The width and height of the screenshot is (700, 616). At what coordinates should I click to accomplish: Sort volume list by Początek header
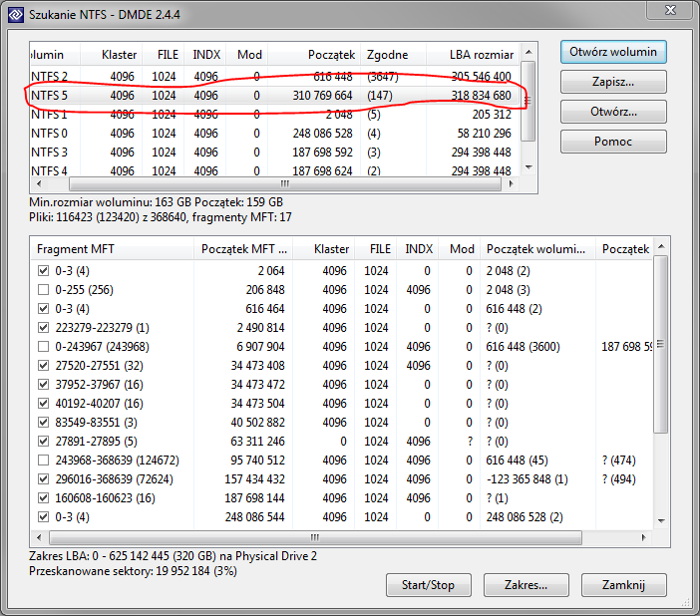314,55
